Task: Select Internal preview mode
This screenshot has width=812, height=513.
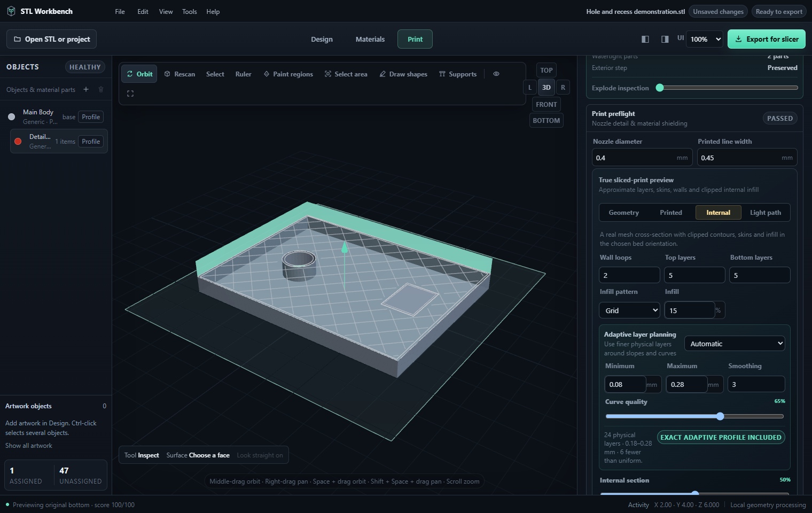Action: [x=719, y=212]
